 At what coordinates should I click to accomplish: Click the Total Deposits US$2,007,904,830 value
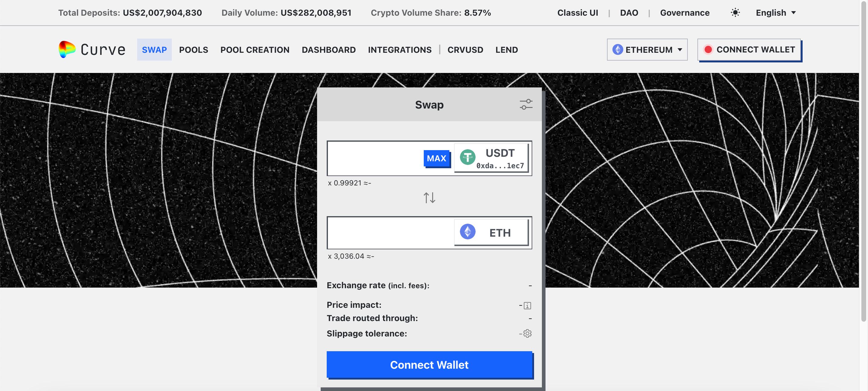tap(162, 13)
